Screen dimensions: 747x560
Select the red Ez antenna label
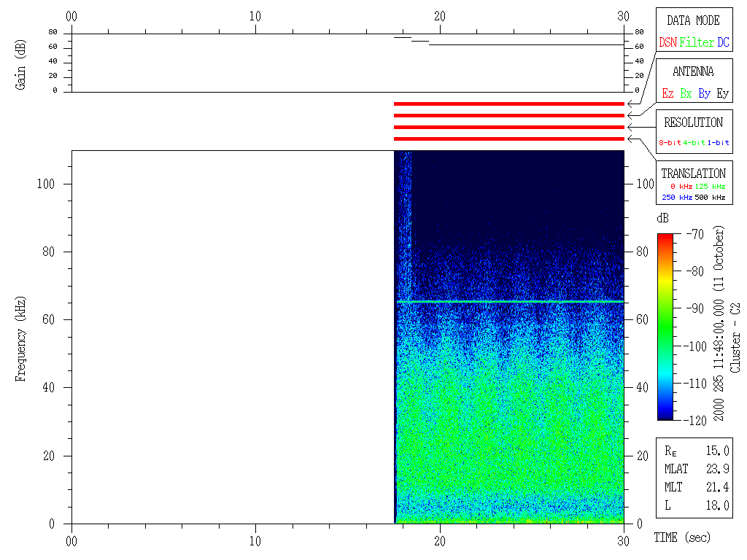(667, 93)
